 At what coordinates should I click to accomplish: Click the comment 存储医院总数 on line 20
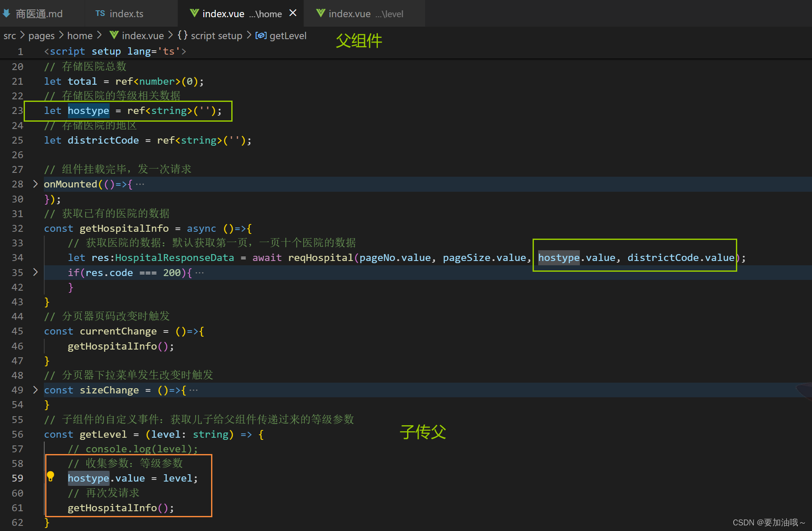tap(85, 66)
